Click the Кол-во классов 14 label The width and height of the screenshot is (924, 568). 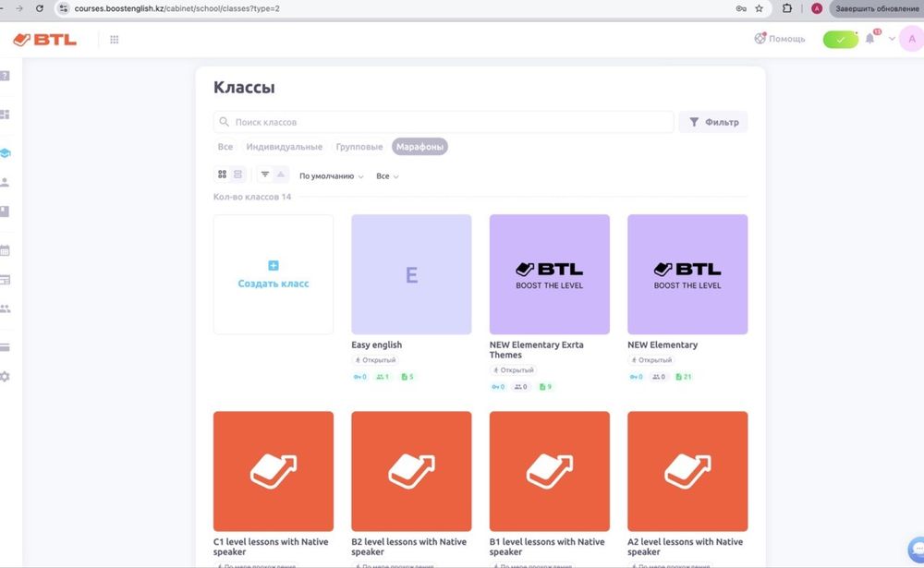click(x=252, y=197)
